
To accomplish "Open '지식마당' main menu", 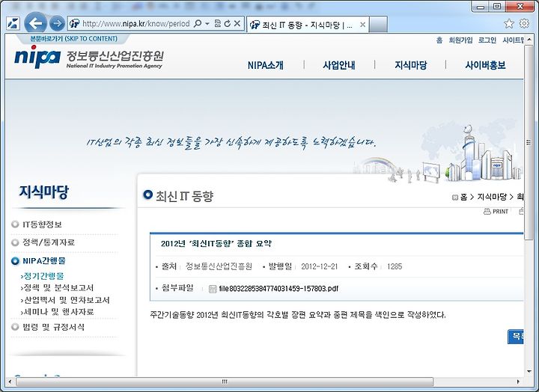I will click(x=410, y=65).
